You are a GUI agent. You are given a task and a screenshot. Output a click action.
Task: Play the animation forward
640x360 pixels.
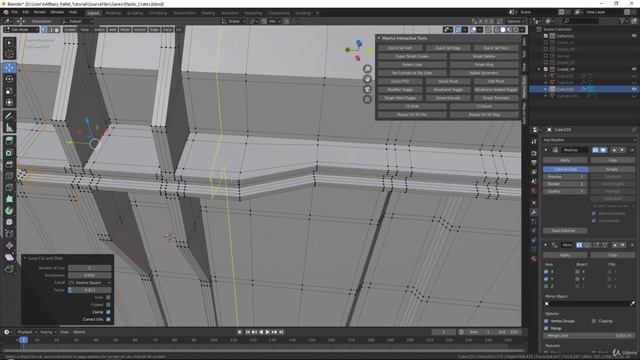click(x=268, y=332)
